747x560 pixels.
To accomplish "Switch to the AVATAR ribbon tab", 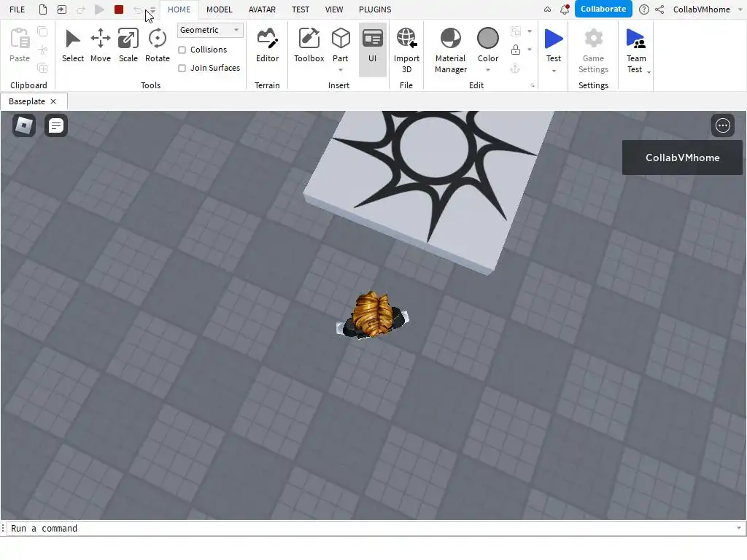I will pyautogui.click(x=262, y=9).
